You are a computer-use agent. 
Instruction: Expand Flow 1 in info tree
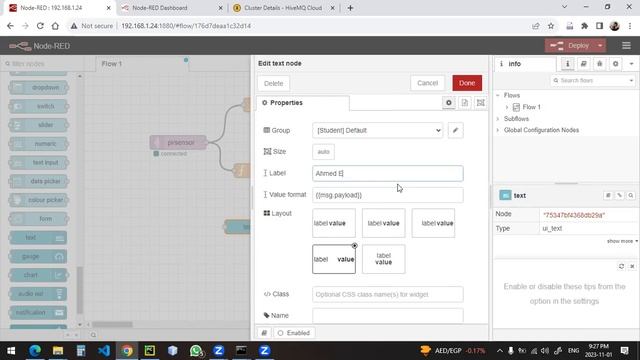tap(507, 107)
